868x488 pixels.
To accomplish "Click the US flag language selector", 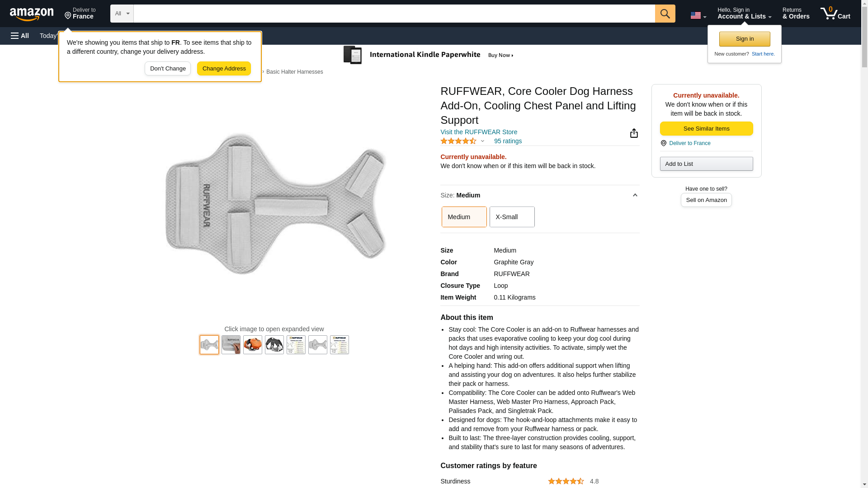I will tap(698, 15).
